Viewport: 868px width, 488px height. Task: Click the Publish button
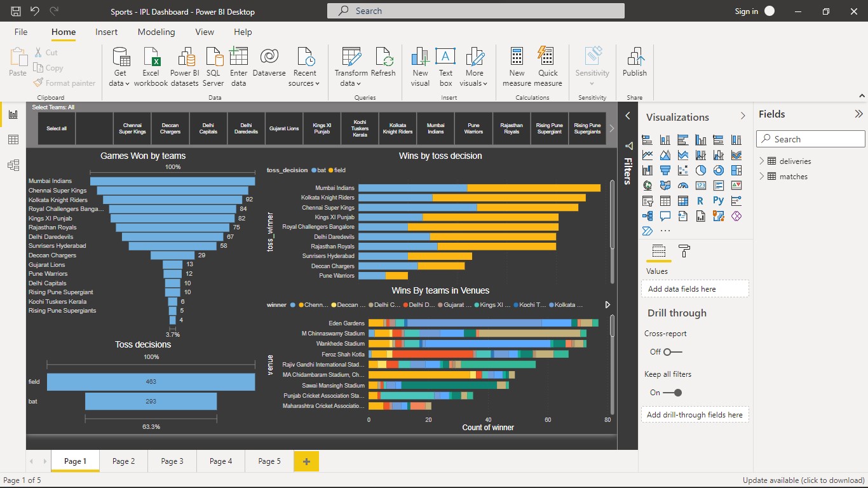pos(634,64)
